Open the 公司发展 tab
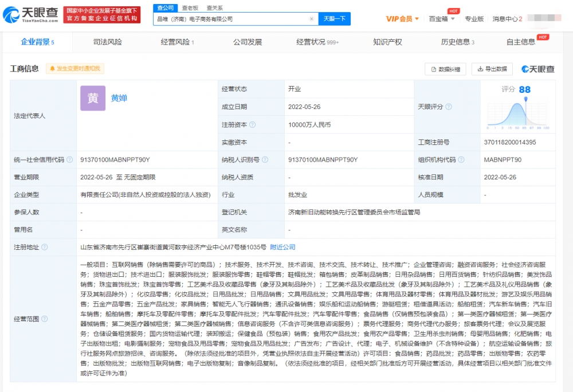The image size is (573, 392). coord(248,42)
